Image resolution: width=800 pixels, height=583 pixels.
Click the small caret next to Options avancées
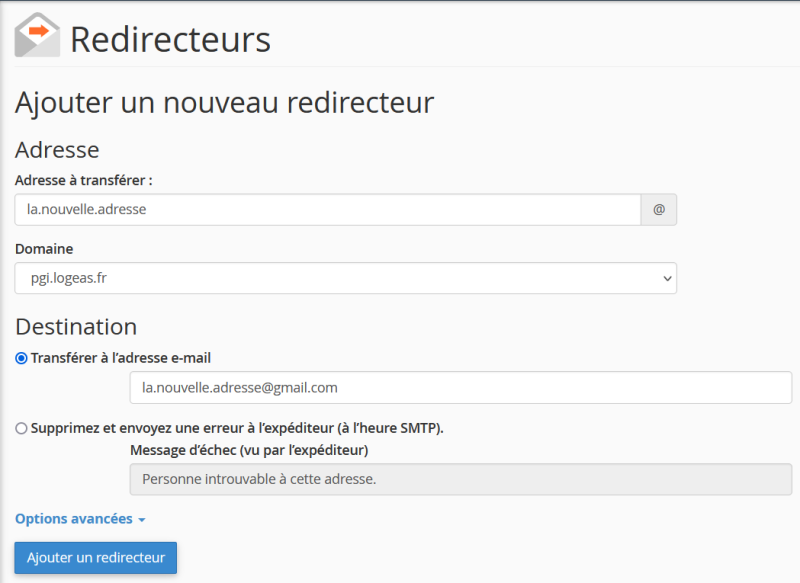(x=142, y=520)
